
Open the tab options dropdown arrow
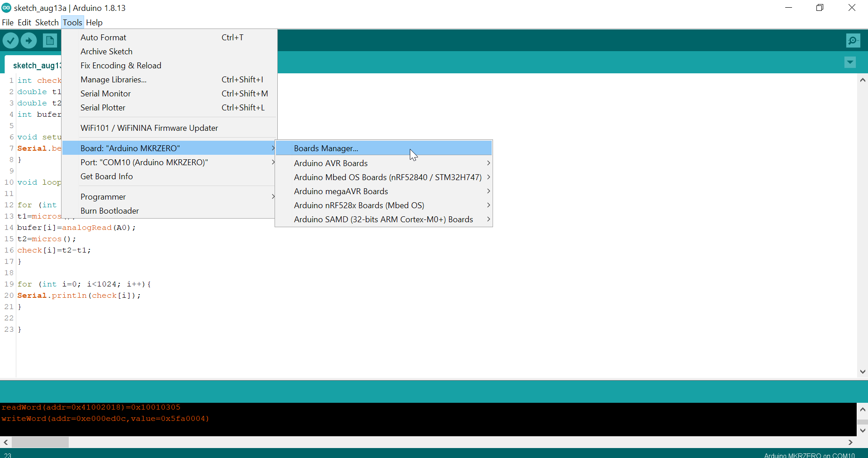click(850, 62)
